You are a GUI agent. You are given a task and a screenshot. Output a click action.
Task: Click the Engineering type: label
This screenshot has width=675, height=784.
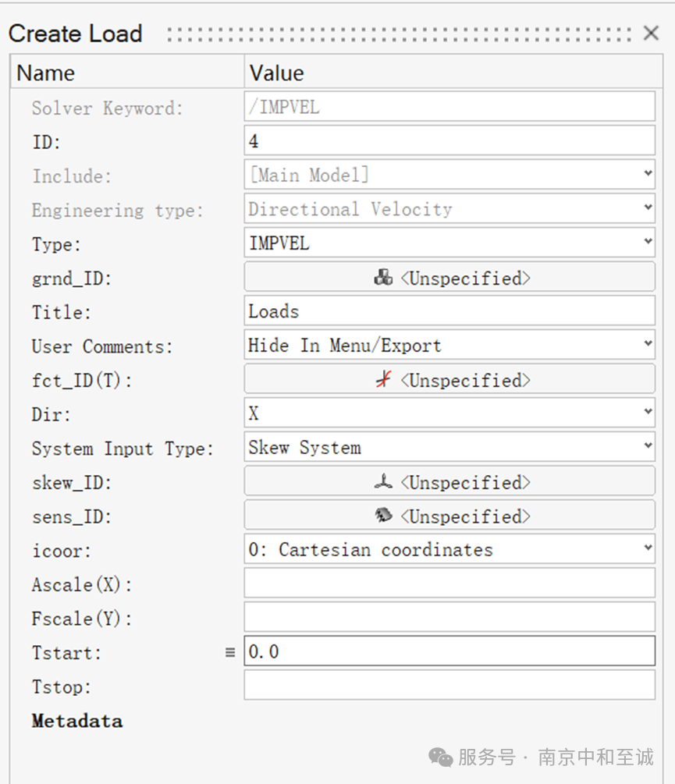click(118, 211)
